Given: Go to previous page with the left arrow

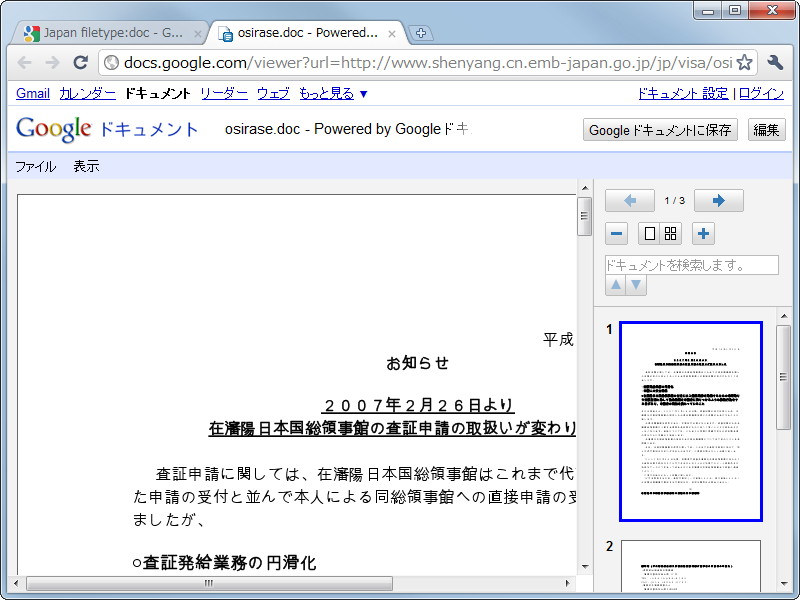Looking at the screenshot, I should [x=630, y=200].
